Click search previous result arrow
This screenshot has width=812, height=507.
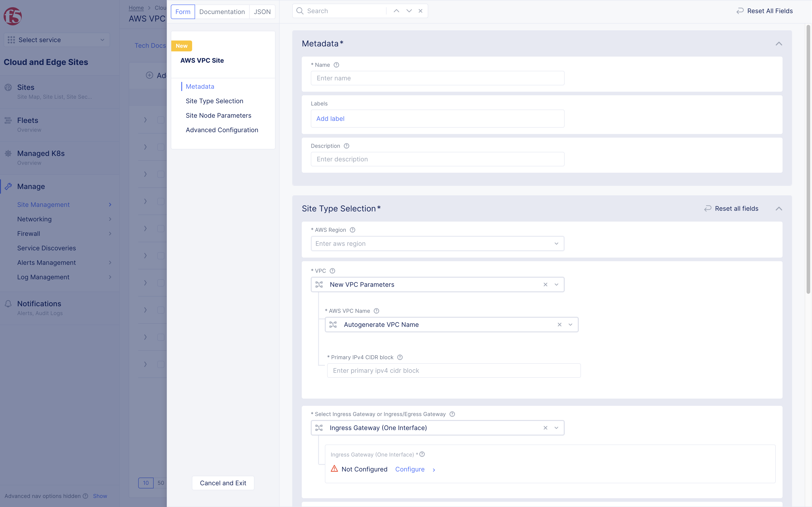coord(396,11)
